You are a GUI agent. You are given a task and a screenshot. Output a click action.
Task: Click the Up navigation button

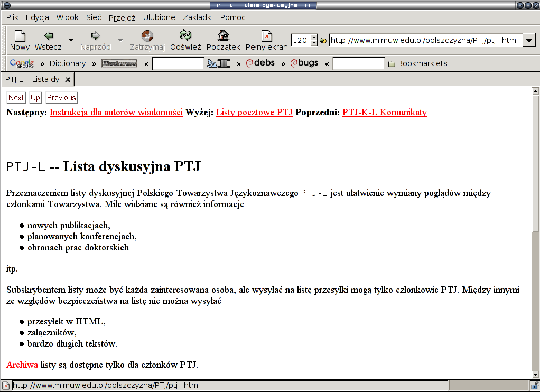pyautogui.click(x=35, y=98)
